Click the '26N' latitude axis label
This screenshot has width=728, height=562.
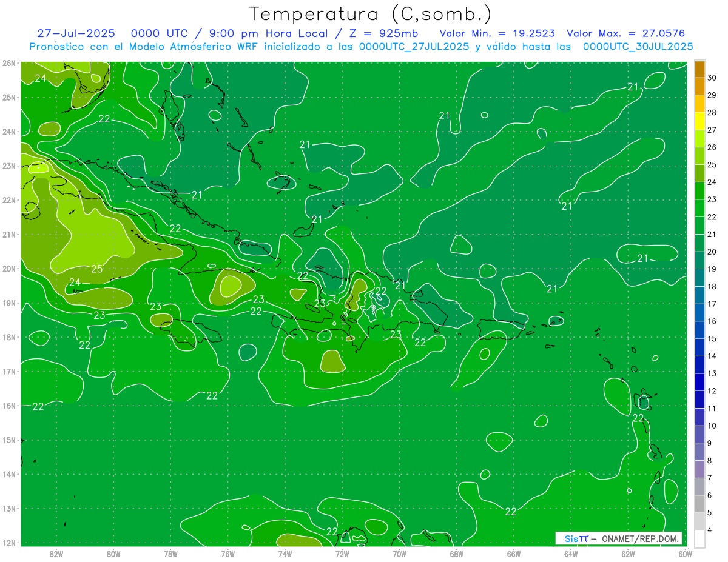point(9,63)
